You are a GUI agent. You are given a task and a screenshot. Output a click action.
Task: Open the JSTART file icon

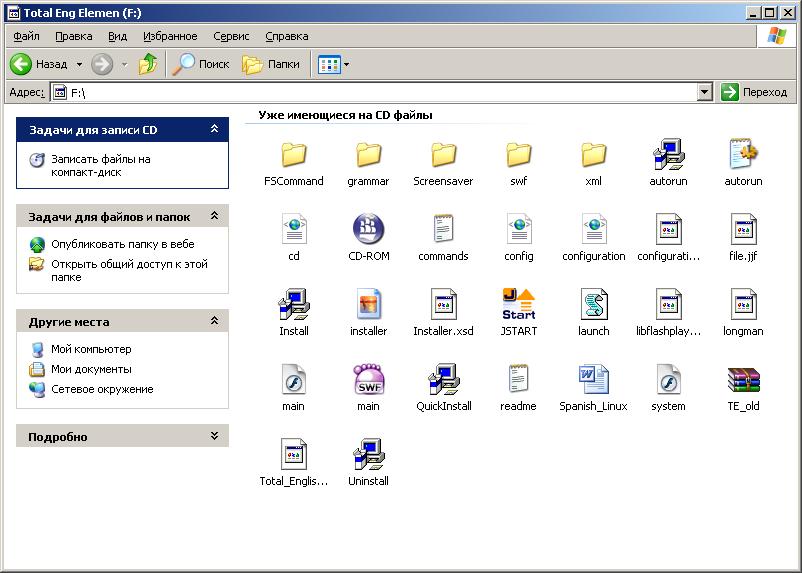(518, 304)
